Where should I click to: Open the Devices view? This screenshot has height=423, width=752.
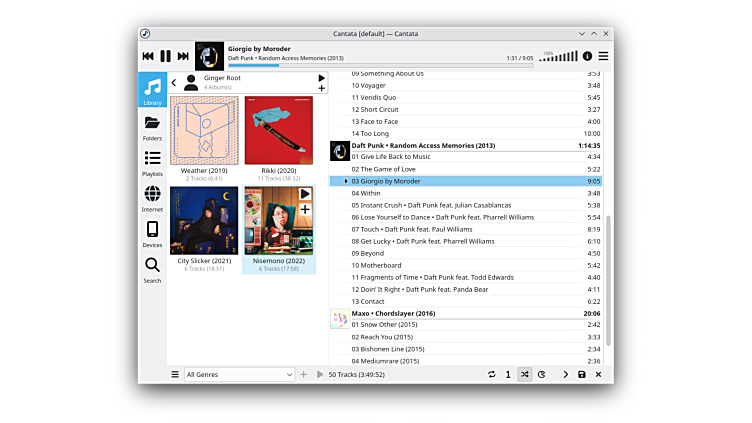tap(152, 233)
